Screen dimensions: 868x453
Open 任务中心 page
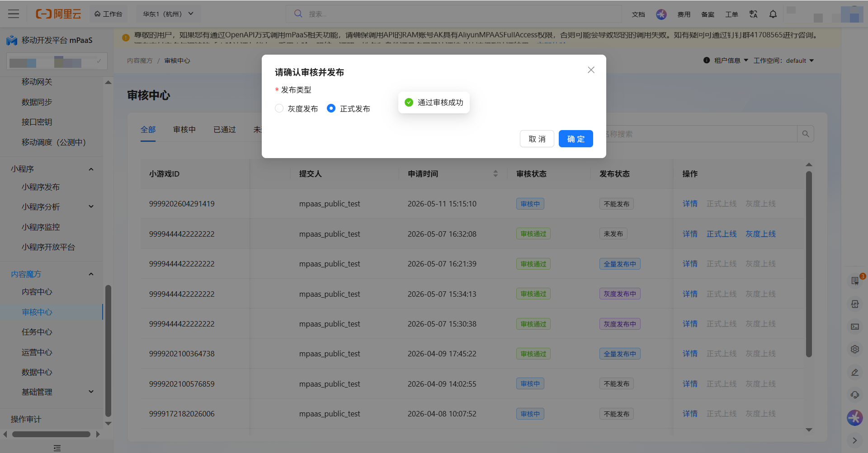(x=37, y=332)
